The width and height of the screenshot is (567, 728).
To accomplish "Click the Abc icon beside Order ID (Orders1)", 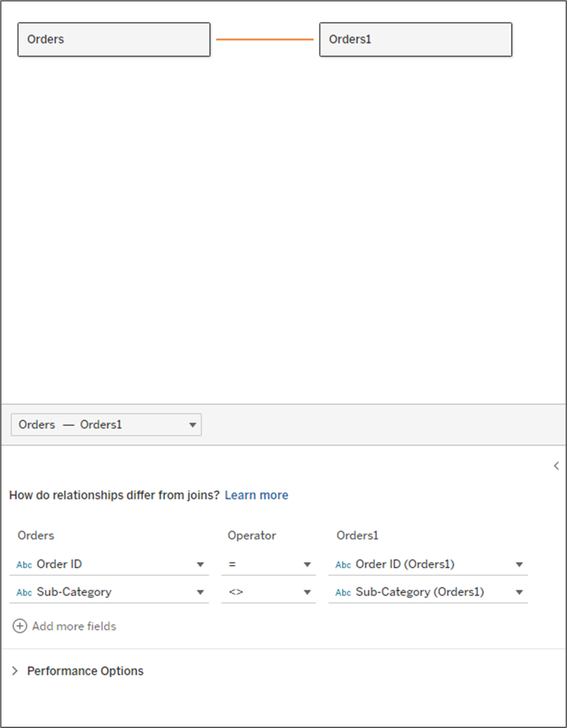I will pos(343,565).
